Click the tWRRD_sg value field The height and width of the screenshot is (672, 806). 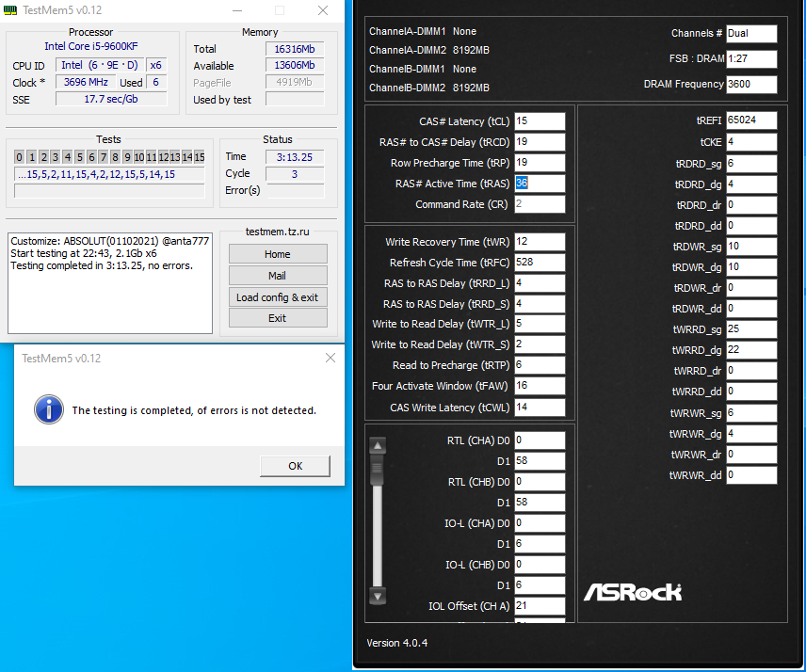(x=751, y=328)
